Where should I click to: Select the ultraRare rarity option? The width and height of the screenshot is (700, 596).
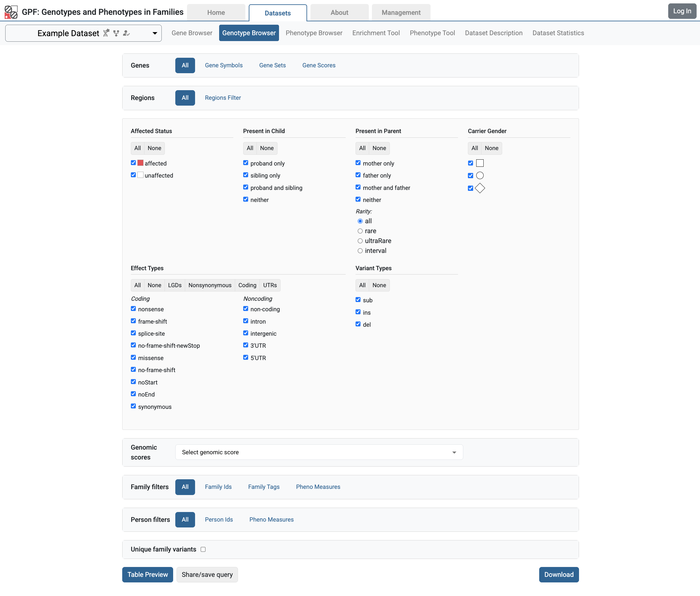pos(360,241)
